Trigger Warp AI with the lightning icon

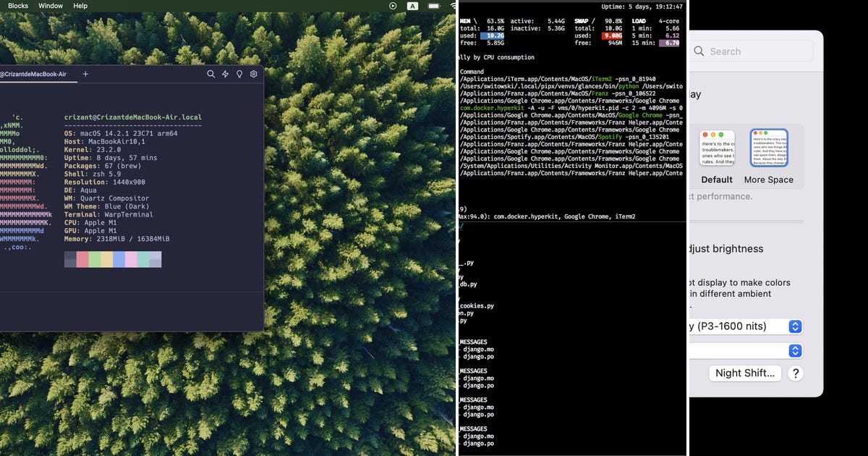(226, 75)
